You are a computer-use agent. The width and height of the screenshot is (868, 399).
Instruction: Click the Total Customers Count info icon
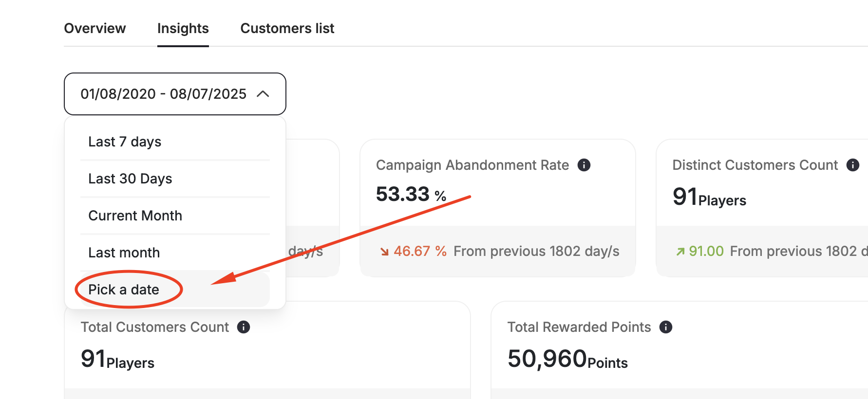point(244,327)
